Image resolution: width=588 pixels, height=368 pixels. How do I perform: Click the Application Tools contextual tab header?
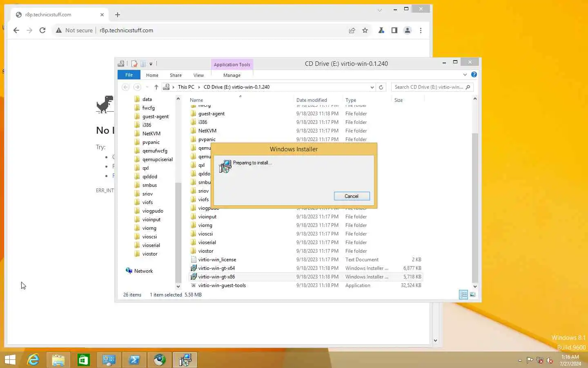click(232, 64)
